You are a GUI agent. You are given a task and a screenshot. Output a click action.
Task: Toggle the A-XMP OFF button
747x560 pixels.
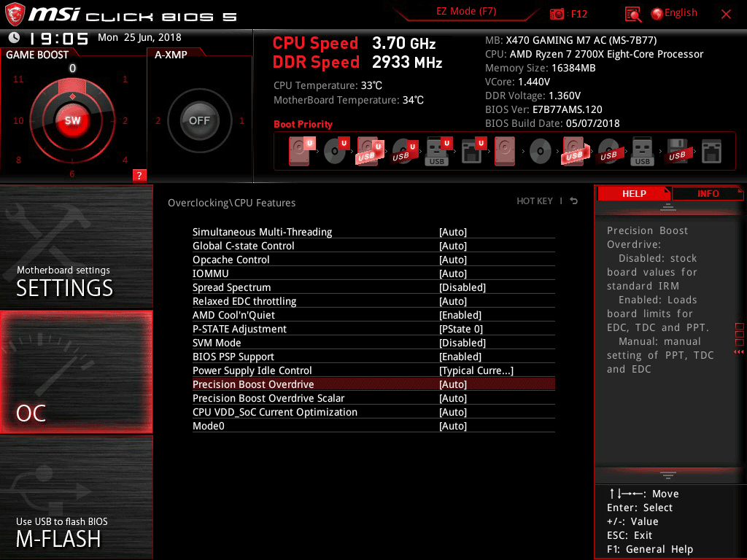pos(200,120)
